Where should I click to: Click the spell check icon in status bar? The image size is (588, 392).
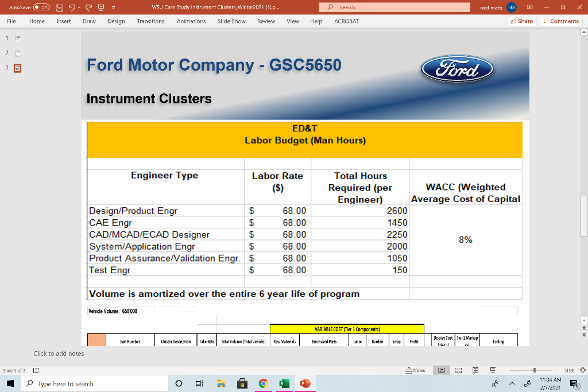tap(36, 370)
